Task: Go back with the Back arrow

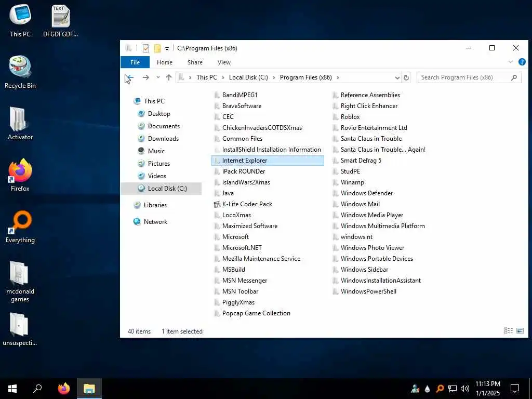Action: (x=129, y=77)
